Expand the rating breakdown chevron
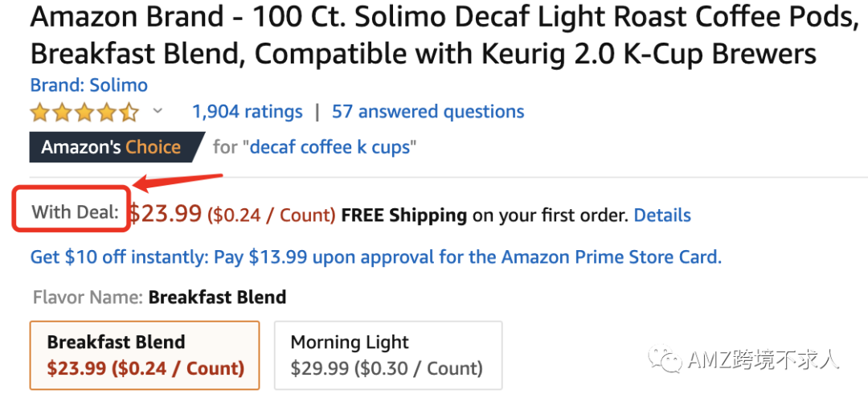This screenshot has width=868, height=398. point(158,111)
